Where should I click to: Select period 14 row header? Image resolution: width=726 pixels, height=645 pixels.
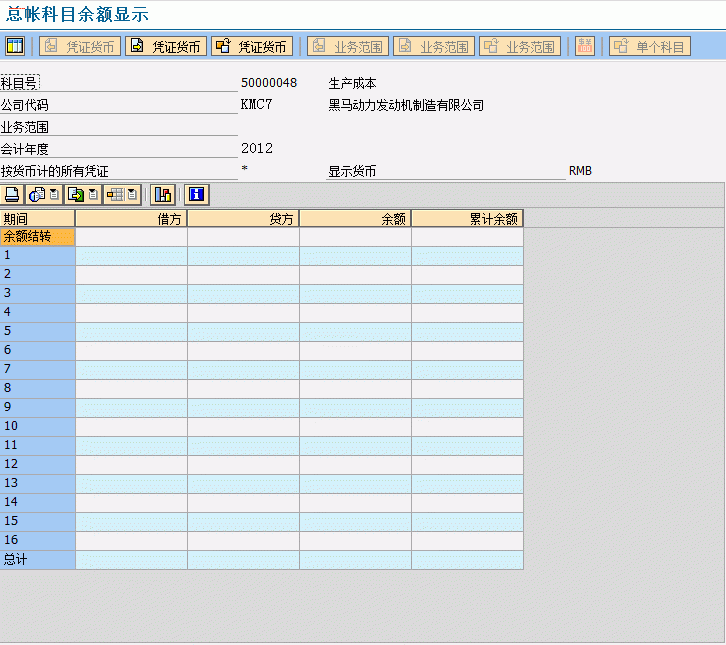(x=37, y=502)
